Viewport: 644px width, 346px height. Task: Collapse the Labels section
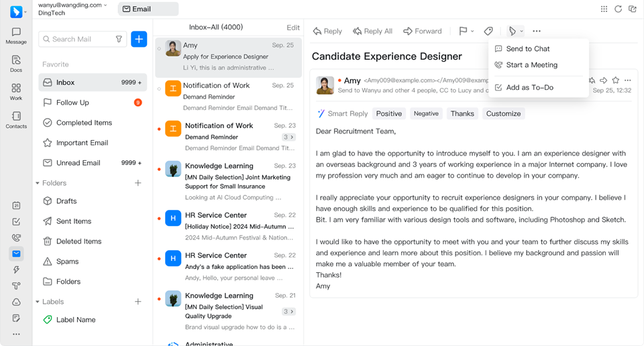[38, 302]
